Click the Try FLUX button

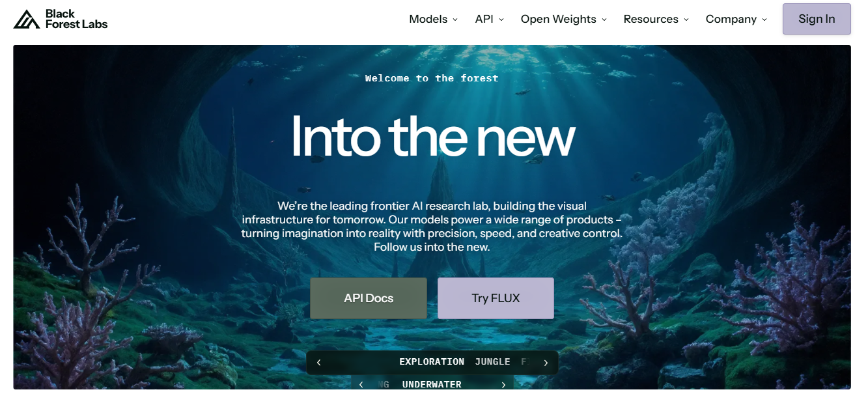[496, 298]
